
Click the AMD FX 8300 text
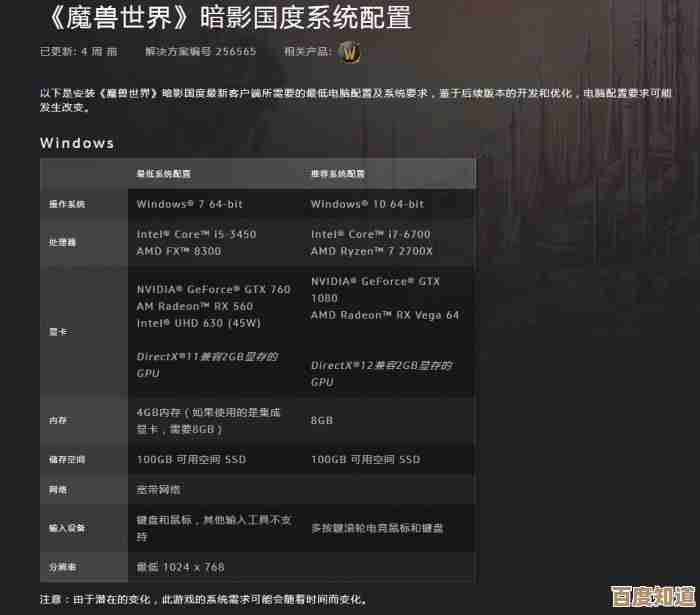coord(179,251)
